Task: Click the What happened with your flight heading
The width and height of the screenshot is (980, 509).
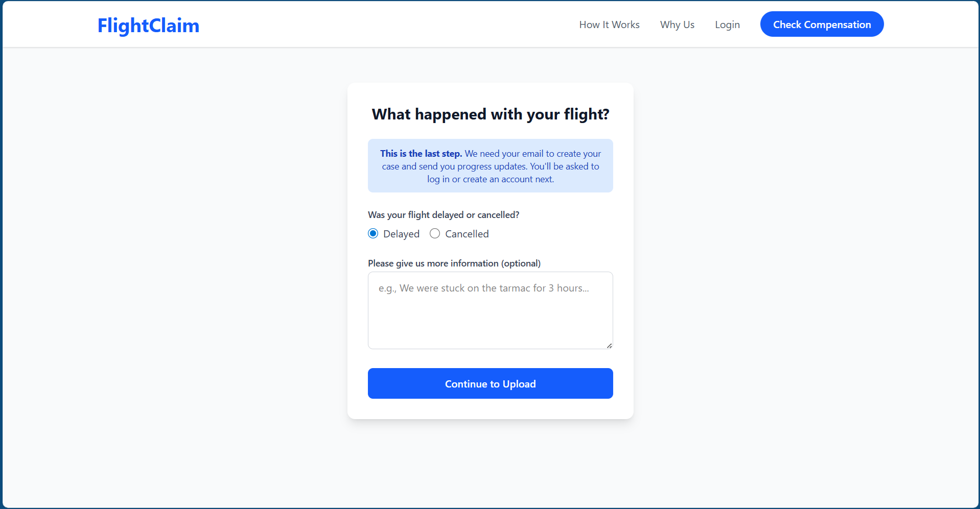Action: (490, 114)
